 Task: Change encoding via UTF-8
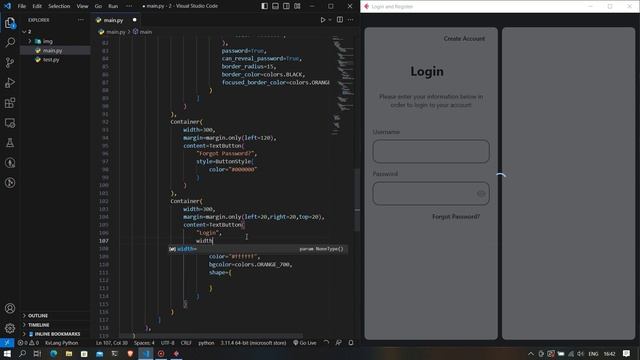click(x=168, y=343)
